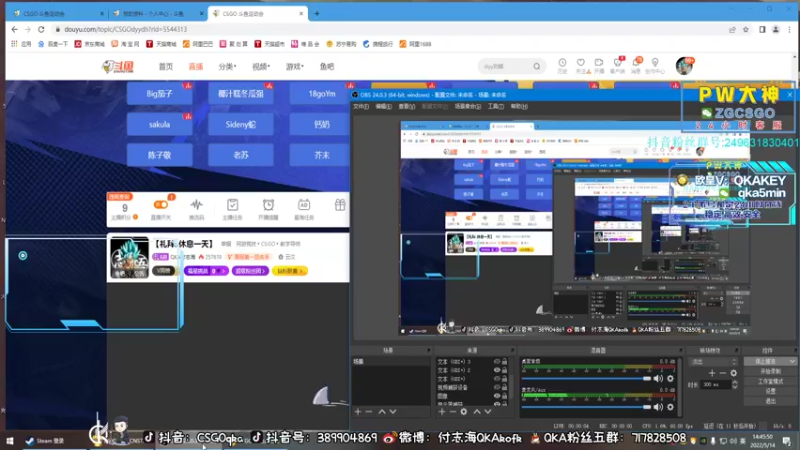Open the 推流码 waveform icon

tap(196, 205)
